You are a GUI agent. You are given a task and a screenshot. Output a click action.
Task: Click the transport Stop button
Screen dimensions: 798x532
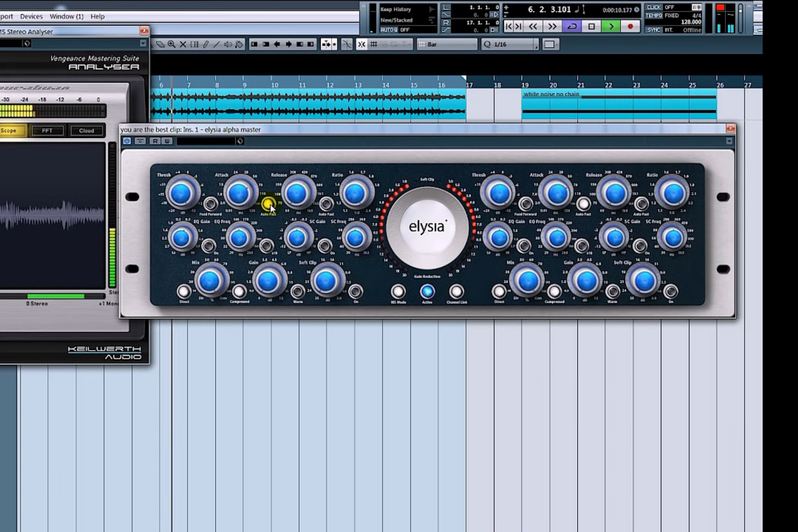pos(591,27)
